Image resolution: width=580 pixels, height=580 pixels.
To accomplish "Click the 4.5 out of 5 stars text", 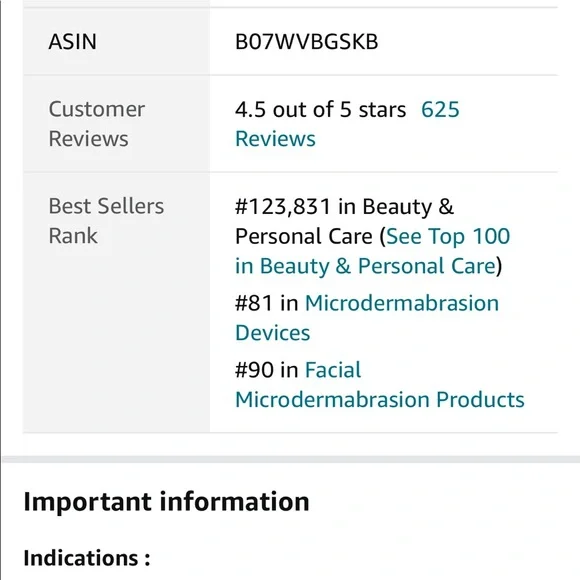I will [x=320, y=109].
